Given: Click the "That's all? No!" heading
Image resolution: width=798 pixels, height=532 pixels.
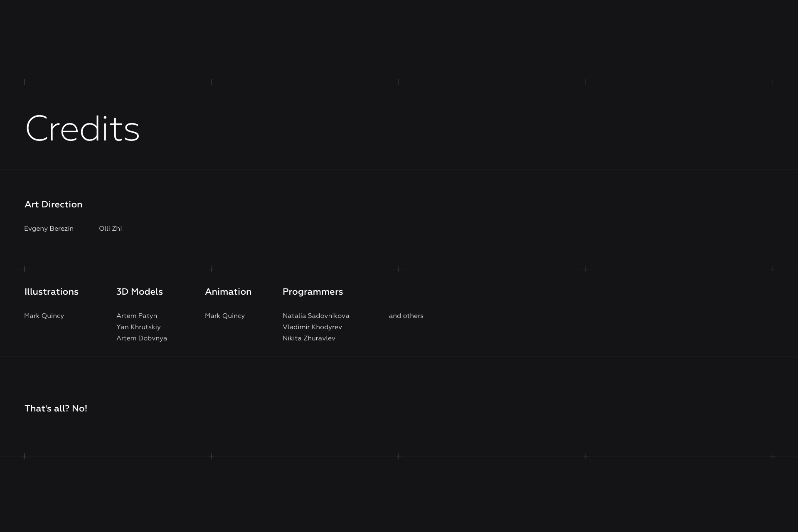Looking at the screenshot, I should coord(56,409).
